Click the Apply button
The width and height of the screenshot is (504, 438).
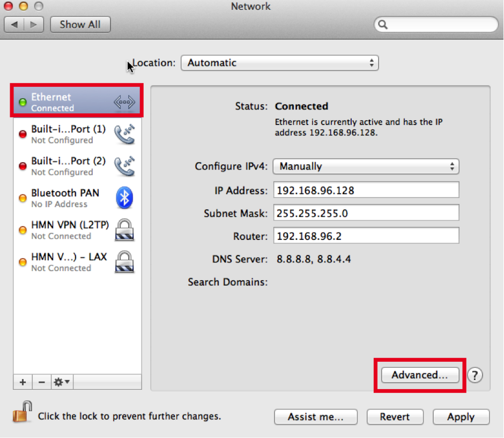461,417
